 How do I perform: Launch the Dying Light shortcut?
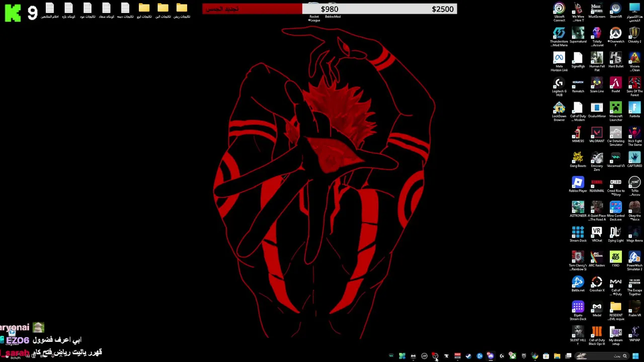click(x=616, y=235)
